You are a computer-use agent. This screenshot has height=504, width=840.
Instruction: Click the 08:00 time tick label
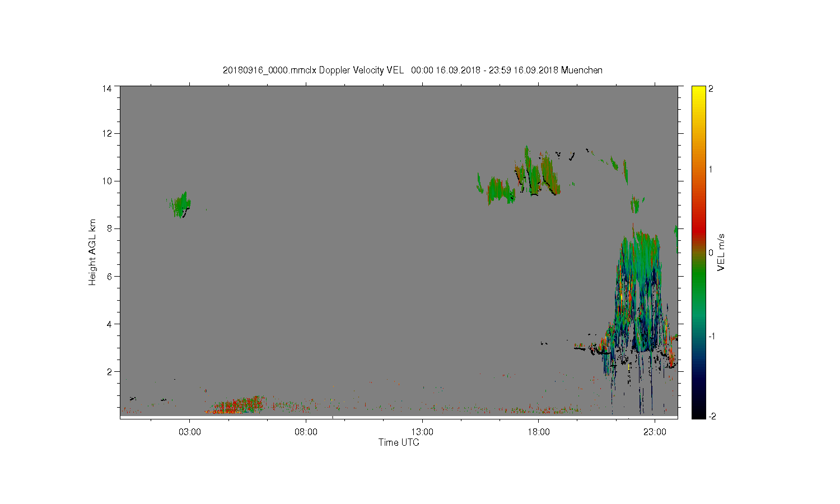point(306,432)
